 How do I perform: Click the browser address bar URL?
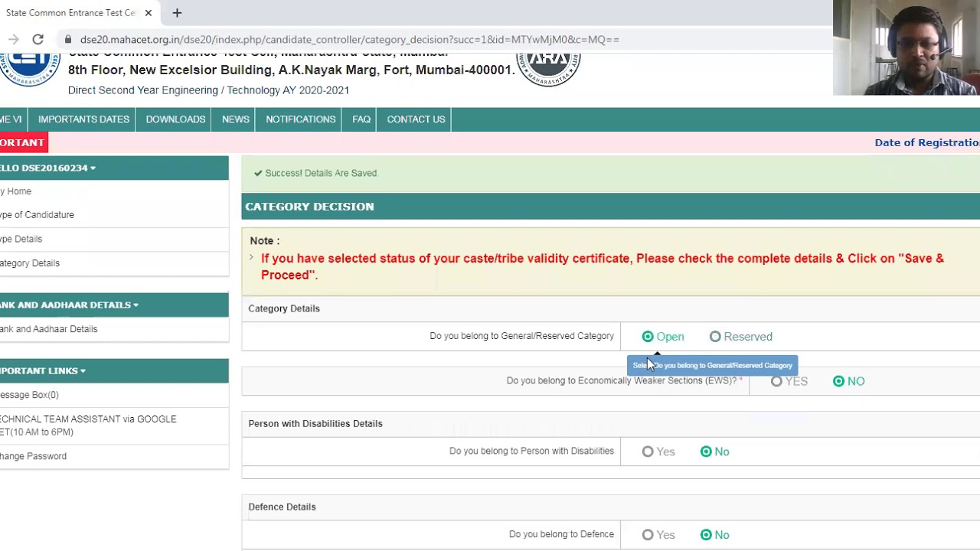click(x=349, y=39)
